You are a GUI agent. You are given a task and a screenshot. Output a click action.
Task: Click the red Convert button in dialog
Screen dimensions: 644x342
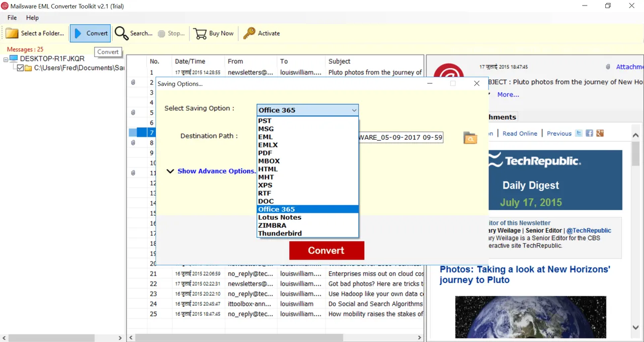tap(327, 250)
